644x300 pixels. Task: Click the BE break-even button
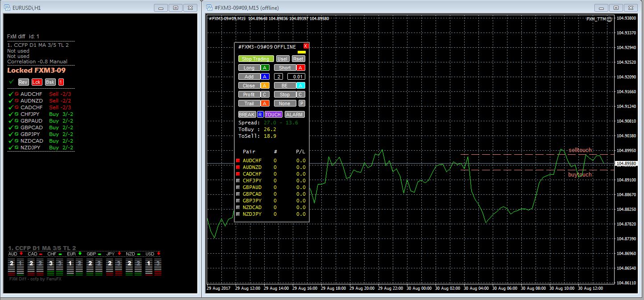(x=285, y=86)
